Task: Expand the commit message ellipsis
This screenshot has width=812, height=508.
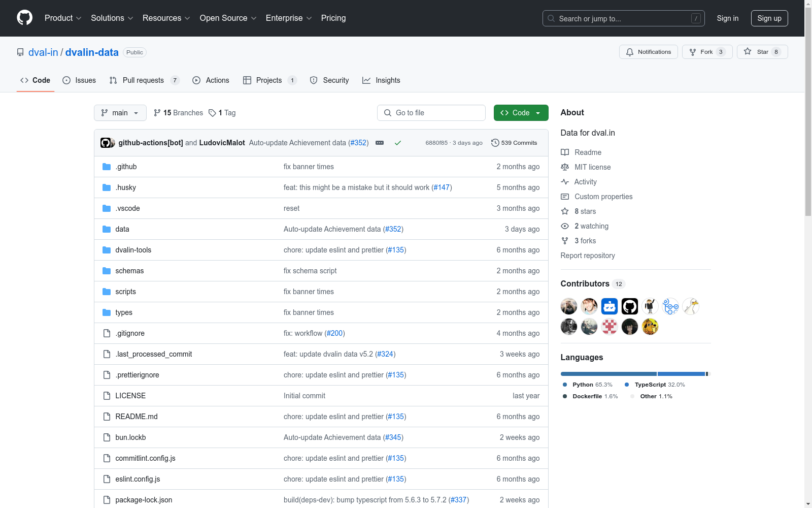Action: pyautogui.click(x=380, y=143)
